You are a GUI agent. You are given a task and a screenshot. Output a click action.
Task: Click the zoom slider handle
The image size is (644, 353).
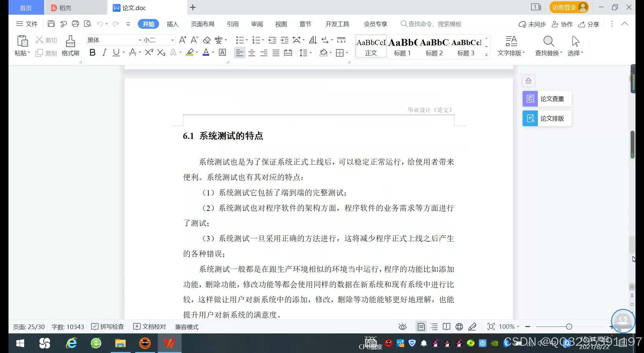point(569,327)
